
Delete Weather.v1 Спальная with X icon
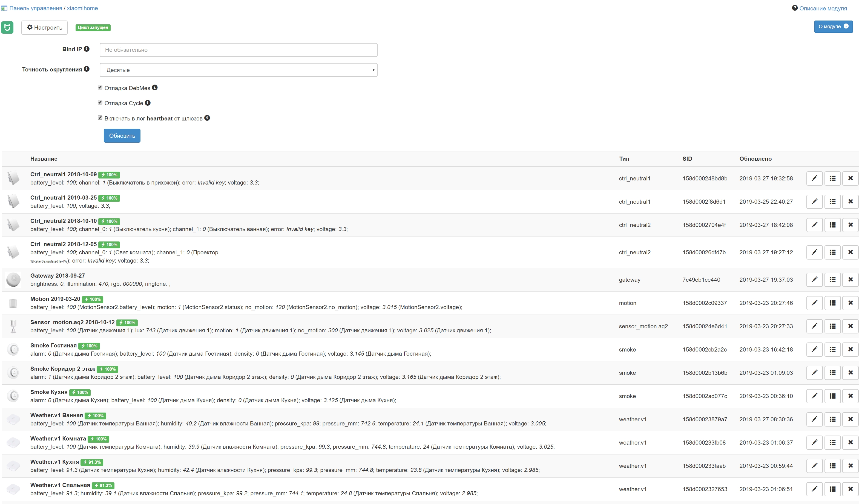[850, 489]
